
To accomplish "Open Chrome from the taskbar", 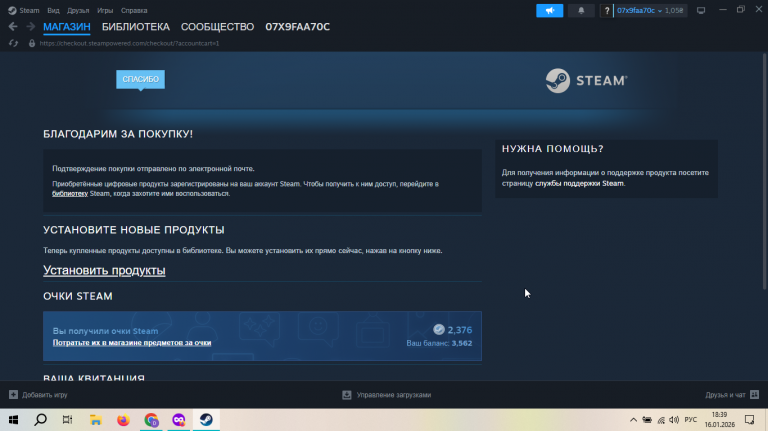I will pos(151,420).
